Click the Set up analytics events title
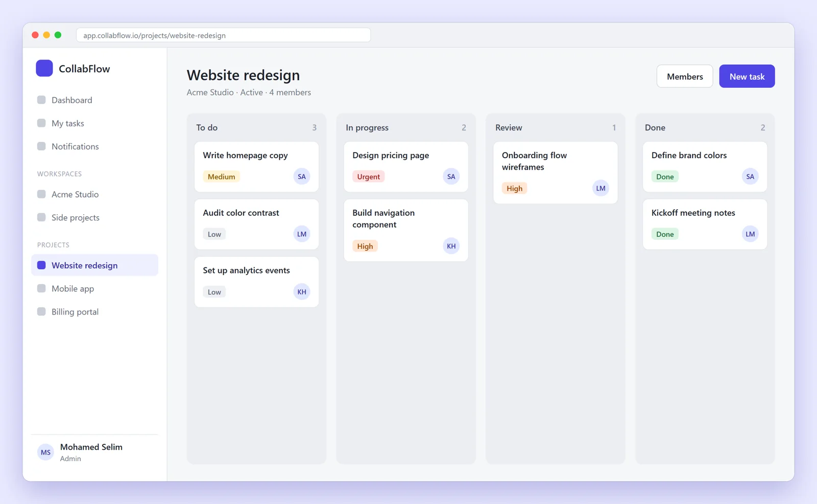The width and height of the screenshot is (817, 504). (246, 270)
